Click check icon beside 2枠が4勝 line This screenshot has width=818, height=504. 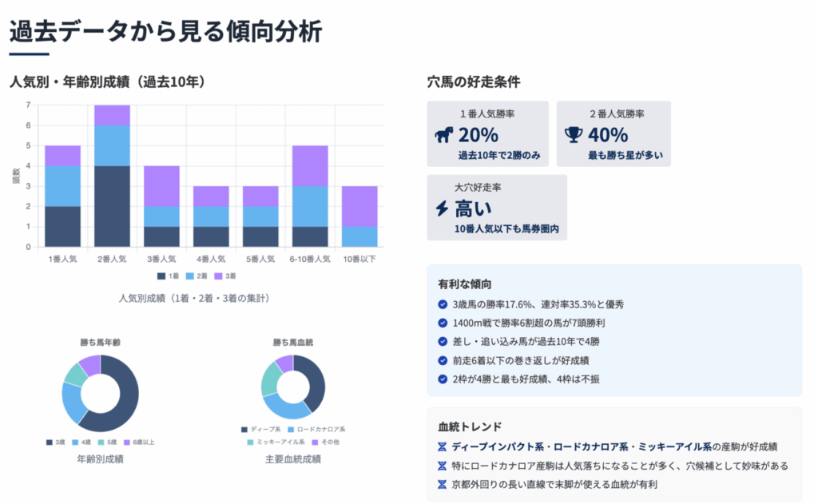[x=443, y=379]
